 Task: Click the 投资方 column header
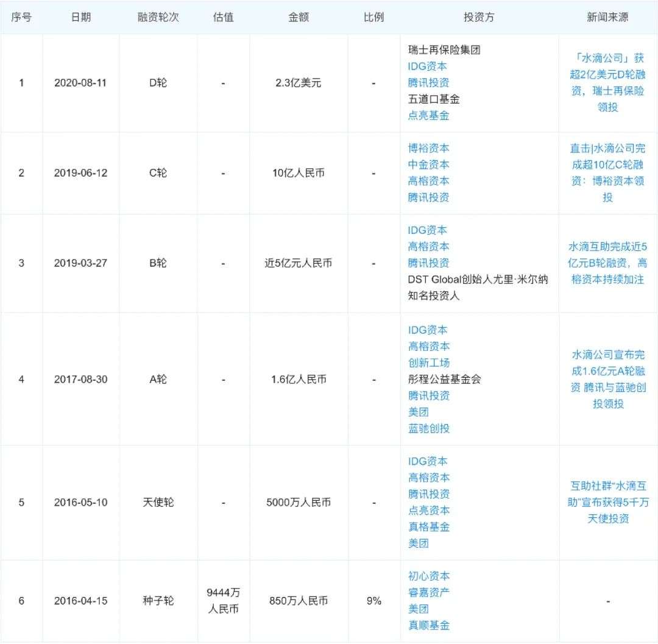(x=479, y=17)
